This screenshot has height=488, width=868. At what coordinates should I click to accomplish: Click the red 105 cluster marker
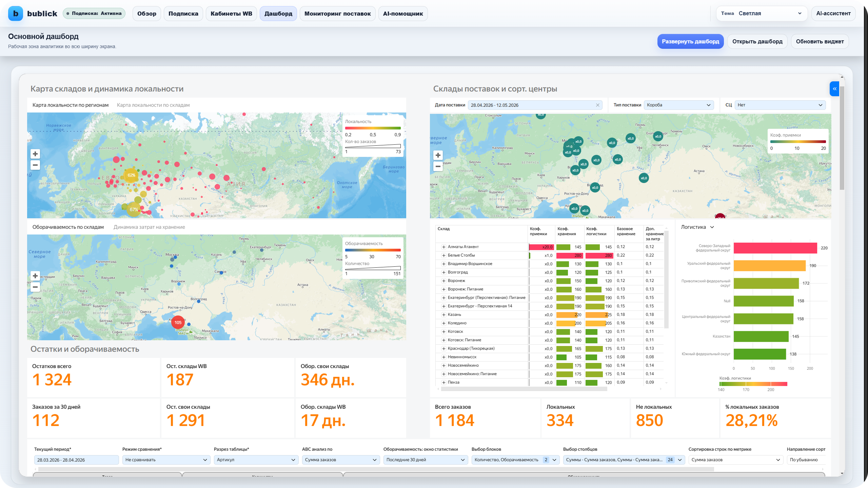pyautogui.click(x=178, y=322)
